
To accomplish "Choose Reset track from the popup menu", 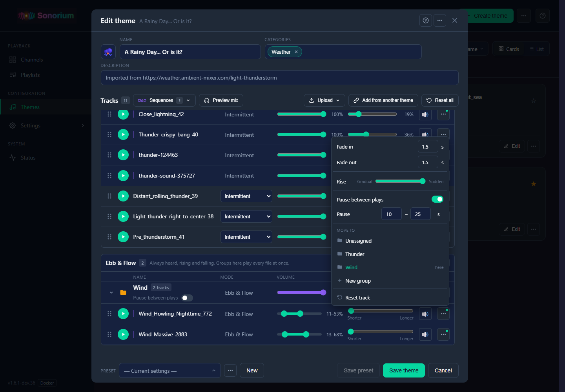I will coord(390,298).
